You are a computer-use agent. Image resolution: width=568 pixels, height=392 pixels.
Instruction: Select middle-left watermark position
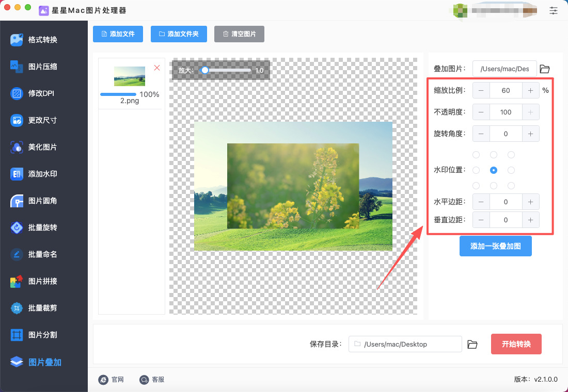coord(476,170)
